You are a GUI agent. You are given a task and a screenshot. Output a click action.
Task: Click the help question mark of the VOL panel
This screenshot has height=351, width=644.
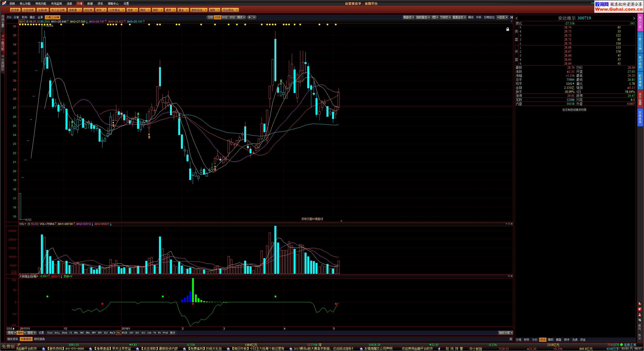pos(506,224)
